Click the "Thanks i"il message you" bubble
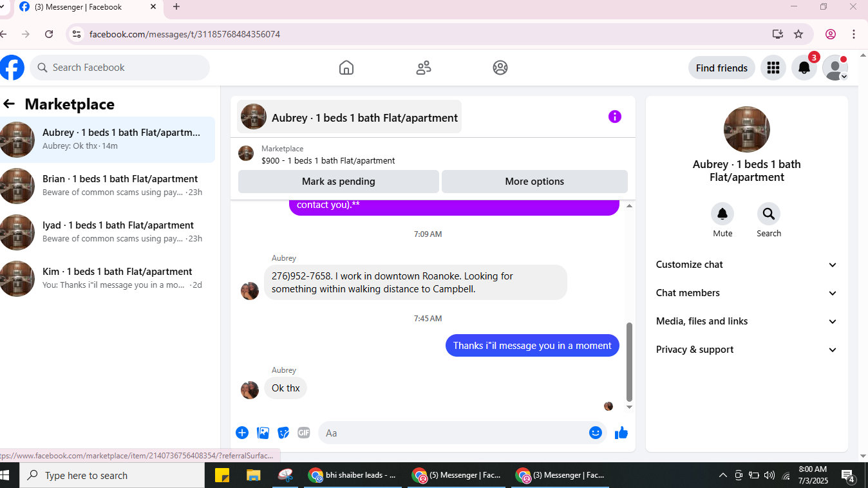The image size is (868, 488). pos(533,346)
